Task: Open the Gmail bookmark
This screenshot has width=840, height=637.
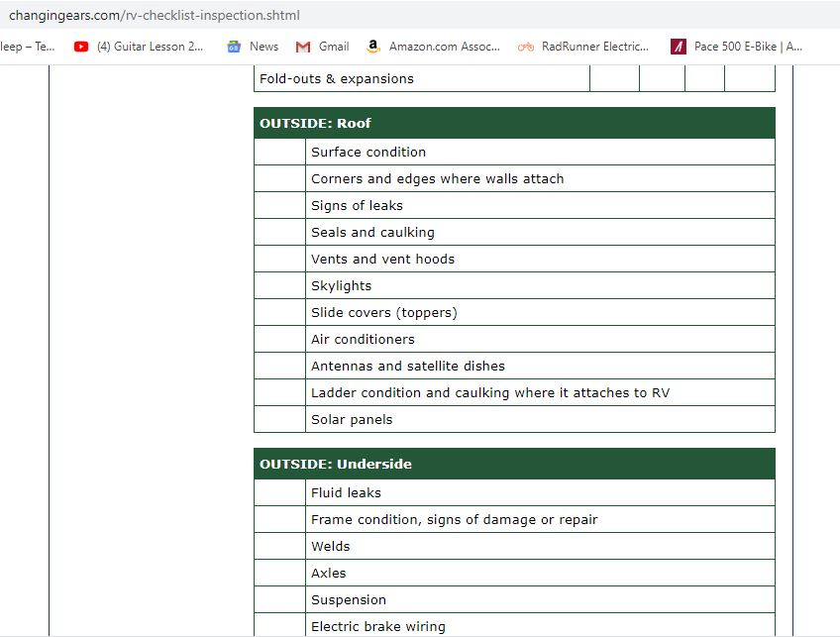Action: pos(323,47)
